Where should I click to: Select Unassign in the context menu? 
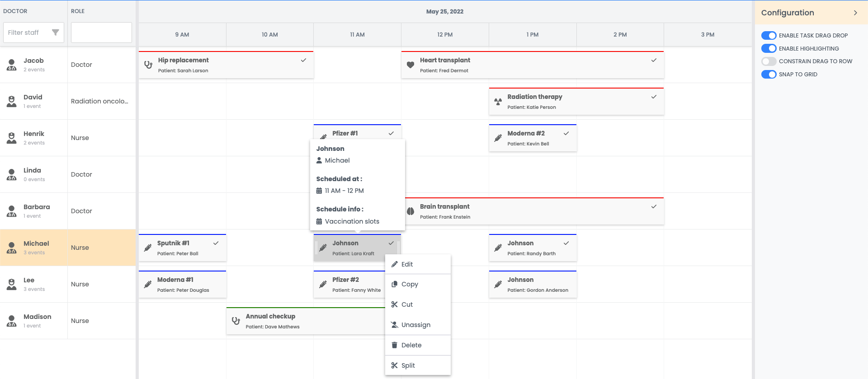tap(418, 325)
